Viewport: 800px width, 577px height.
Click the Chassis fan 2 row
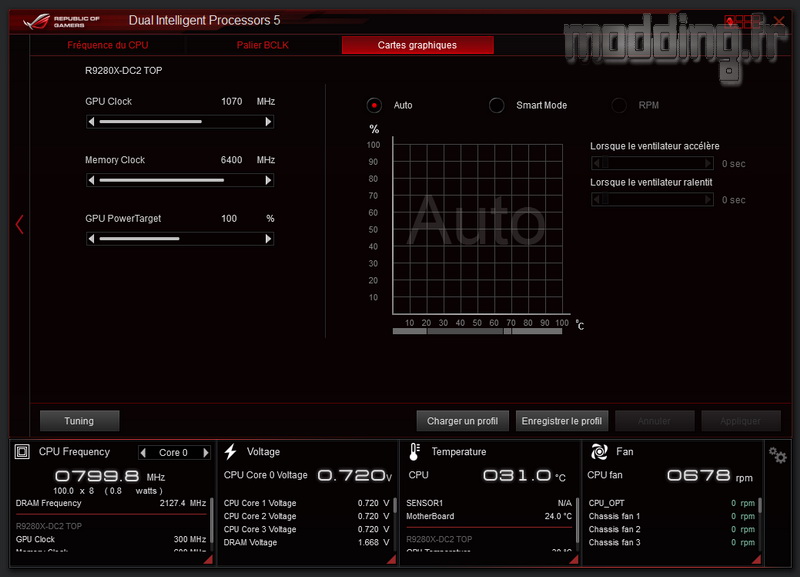pyautogui.click(x=671, y=530)
